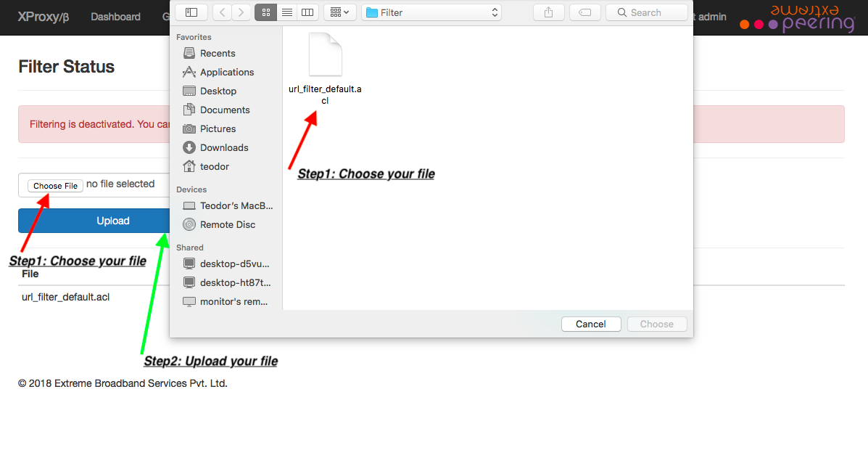Click the Choose File button
This screenshot has height=474, width=868.
(55, 186)
